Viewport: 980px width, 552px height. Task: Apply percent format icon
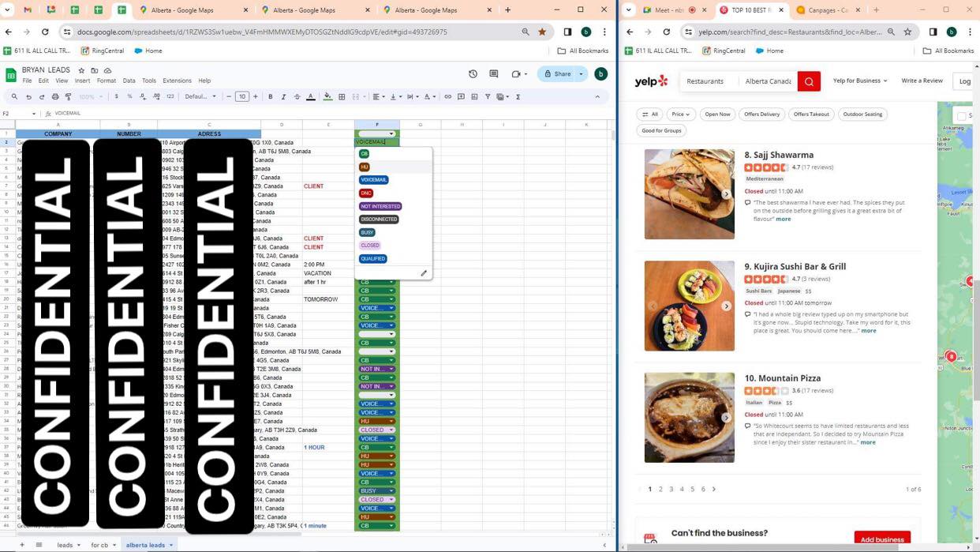129,96
